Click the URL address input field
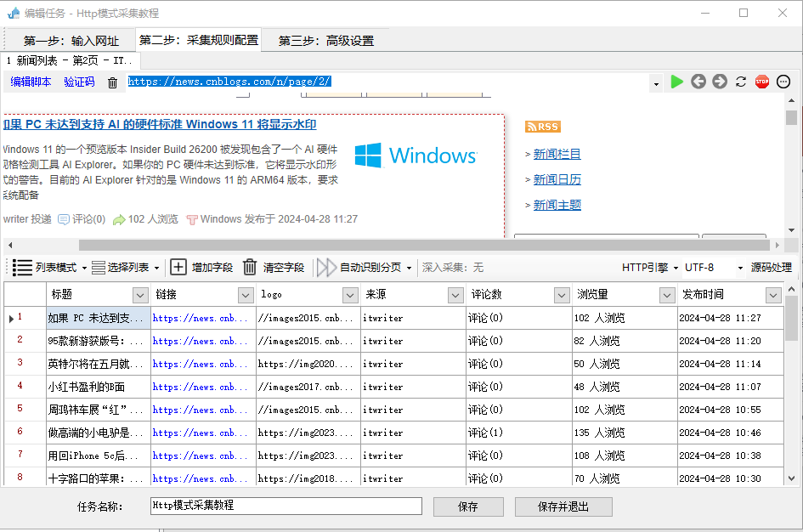 (x=387, y=82)
